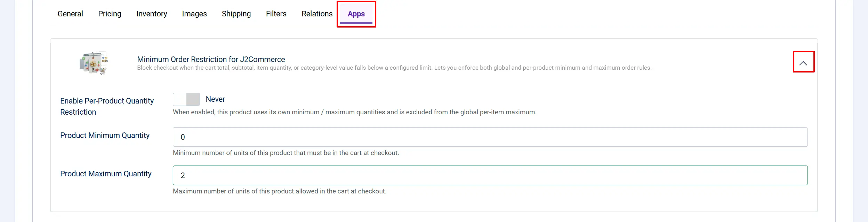Open the Inventory tab
868x222 pixels.
pyautogui.click(x=152, y=14)
